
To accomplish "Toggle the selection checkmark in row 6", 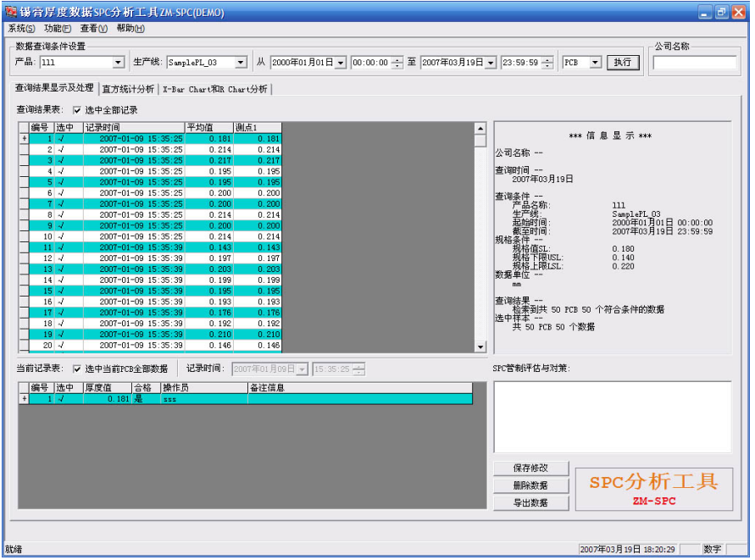I will (x=61, y=193).
